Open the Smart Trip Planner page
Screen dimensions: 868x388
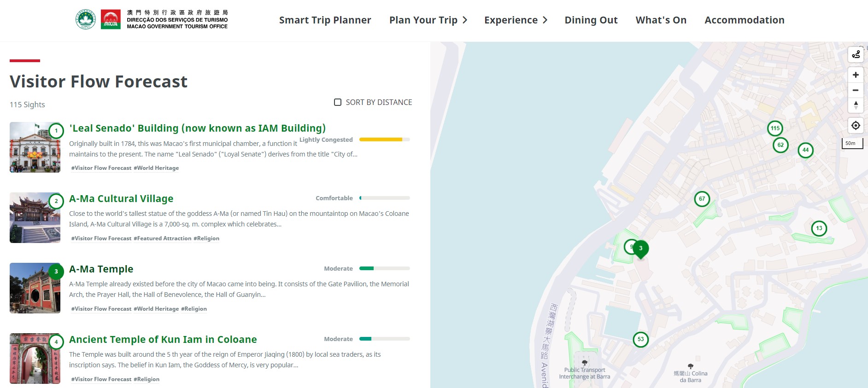(x=325, y=20)
